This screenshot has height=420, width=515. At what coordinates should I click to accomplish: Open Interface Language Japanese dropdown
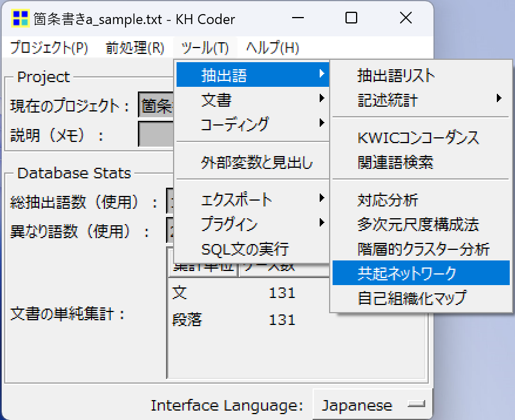372,405
